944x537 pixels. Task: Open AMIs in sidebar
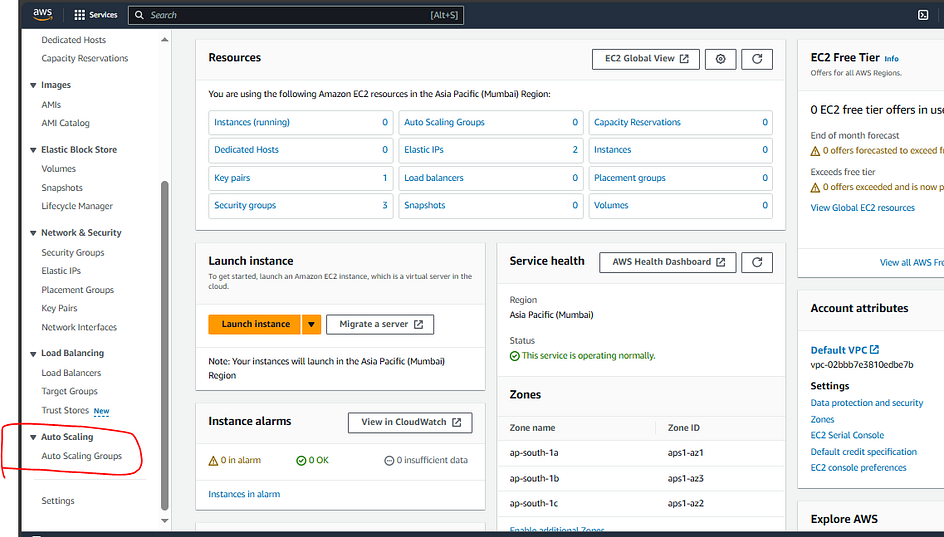(x=51, y=105)
